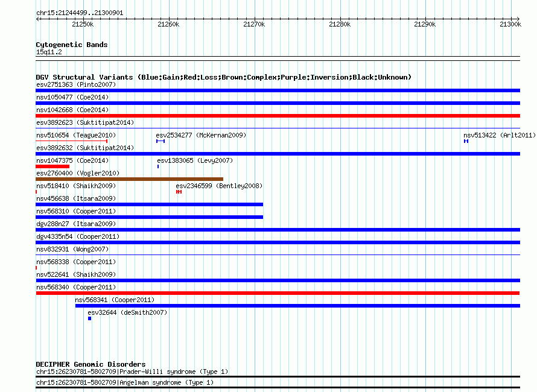537x392 pixels.
Task: Click the ruler's right scroll arrow
Action: coord(518,19)
